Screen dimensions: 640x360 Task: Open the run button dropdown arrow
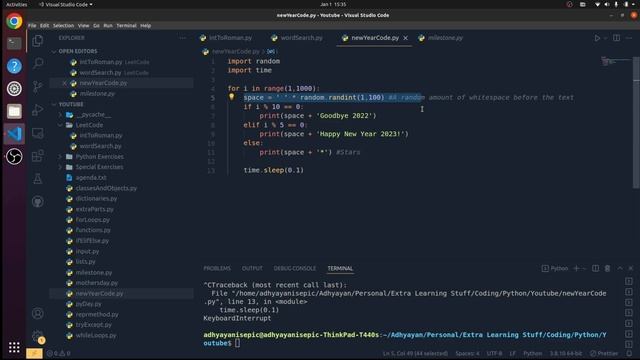coord(605,38)
